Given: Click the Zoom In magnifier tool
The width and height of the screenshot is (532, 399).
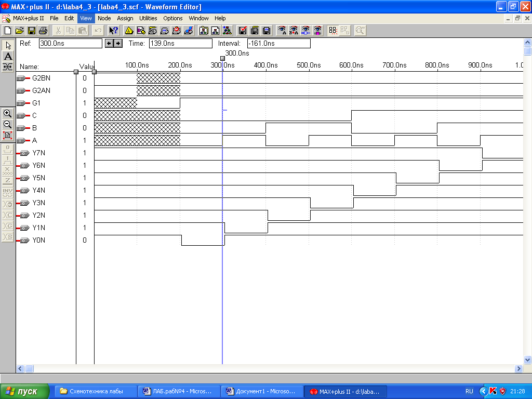Looking at the screenshot, I should click(7, 114).
